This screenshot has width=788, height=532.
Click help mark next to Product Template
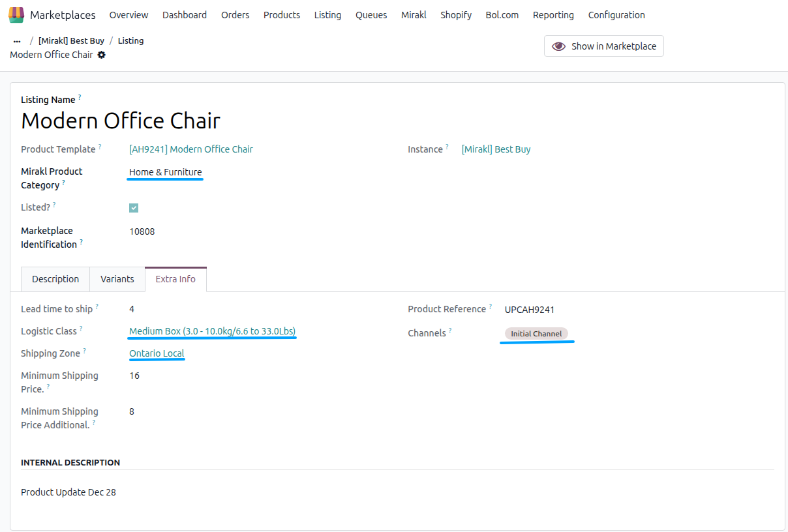click(100, 147)
